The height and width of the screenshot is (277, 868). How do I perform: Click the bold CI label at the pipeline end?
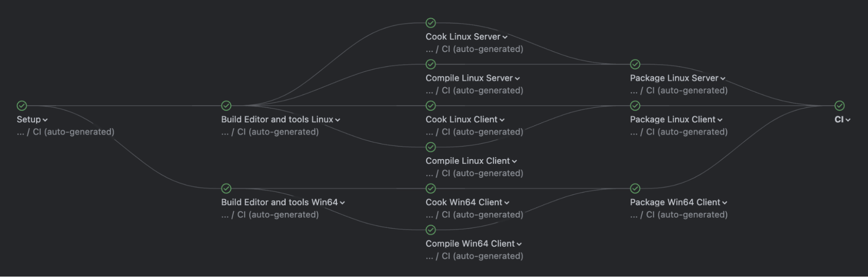839,120
